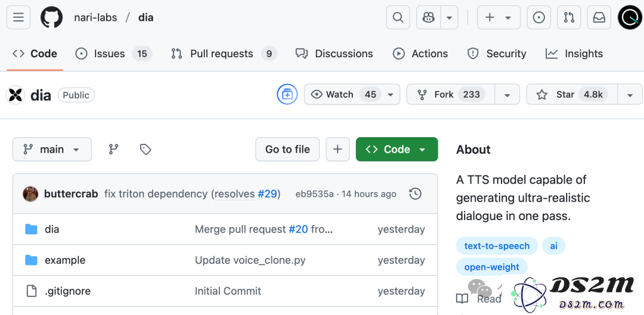Click the About heading

pyautogui.click(x=473, y=150)
